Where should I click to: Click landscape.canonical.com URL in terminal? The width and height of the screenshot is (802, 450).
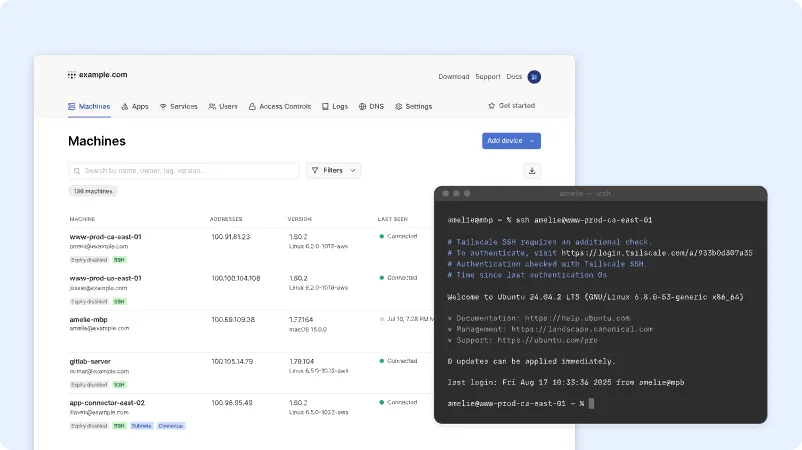582,329
